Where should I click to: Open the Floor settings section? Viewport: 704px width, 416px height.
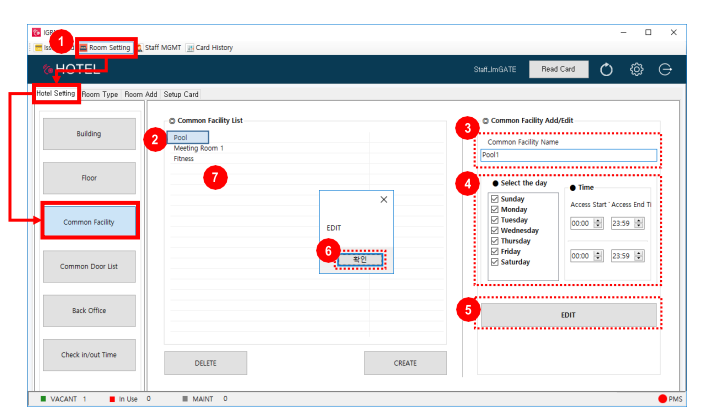(89, 178)
